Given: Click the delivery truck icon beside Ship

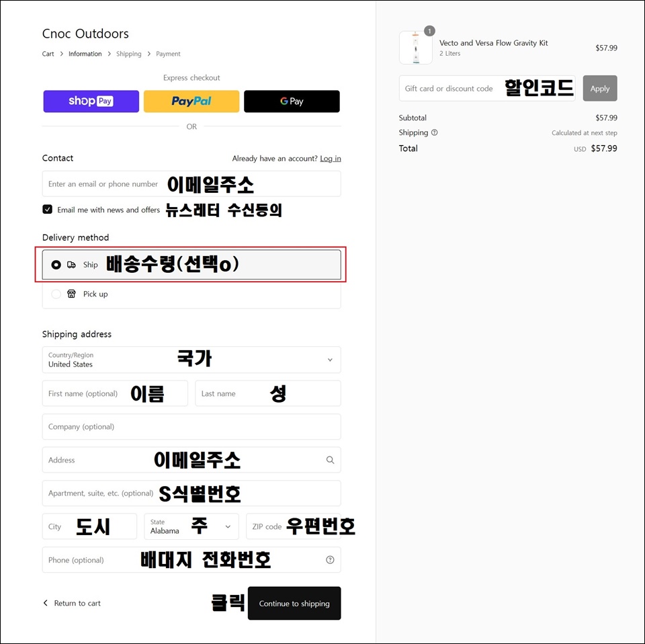Looking at the screenshot, I should tap(72, 265).
